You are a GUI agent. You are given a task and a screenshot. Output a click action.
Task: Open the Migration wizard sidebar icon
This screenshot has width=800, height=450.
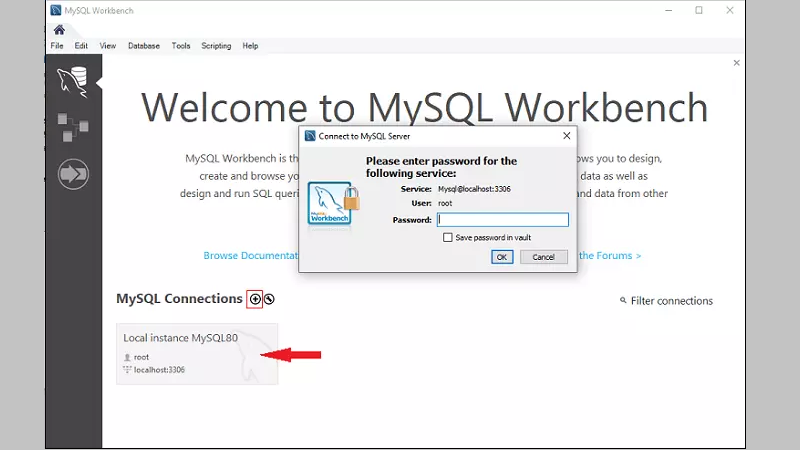[x=73, y=174]
